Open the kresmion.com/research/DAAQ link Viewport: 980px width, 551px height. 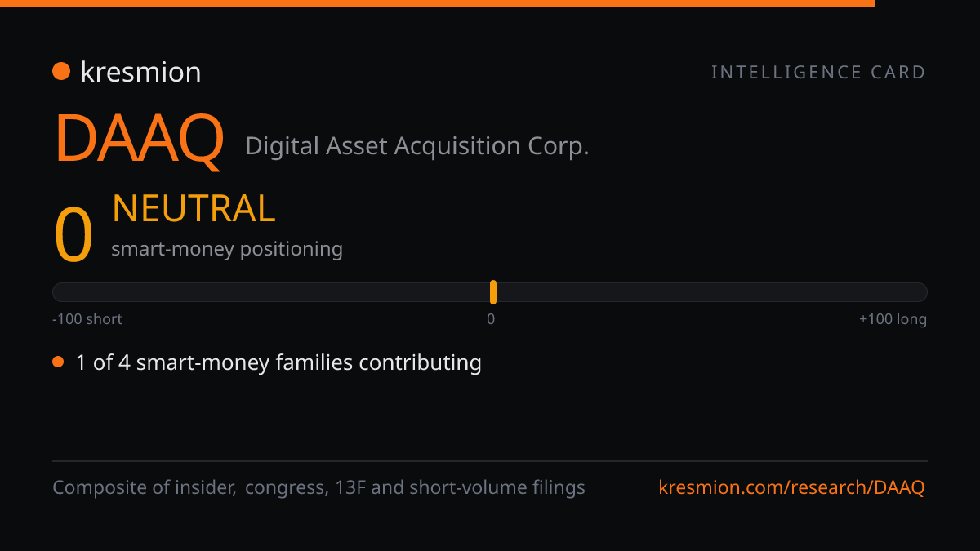[791, 488]
